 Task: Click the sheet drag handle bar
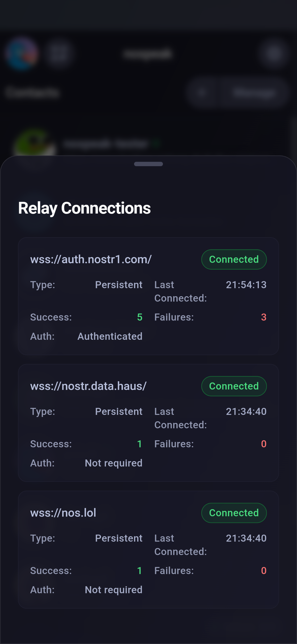(x=148, y=164)
